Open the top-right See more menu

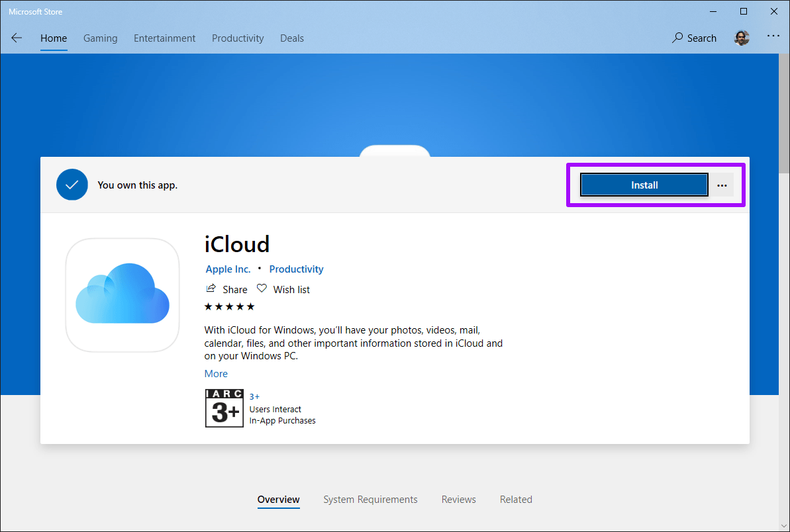click(x=773, y=36)
